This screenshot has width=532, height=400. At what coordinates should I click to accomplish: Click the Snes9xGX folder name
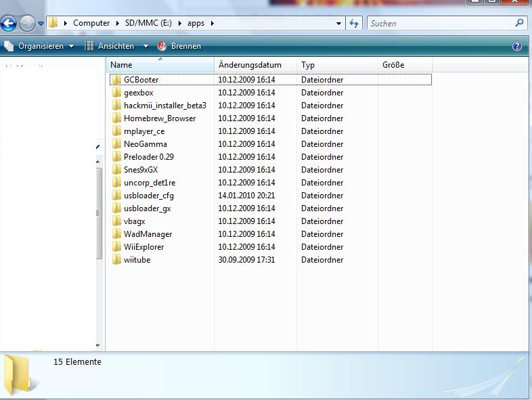pyautogui.click(x=141, y=170)
